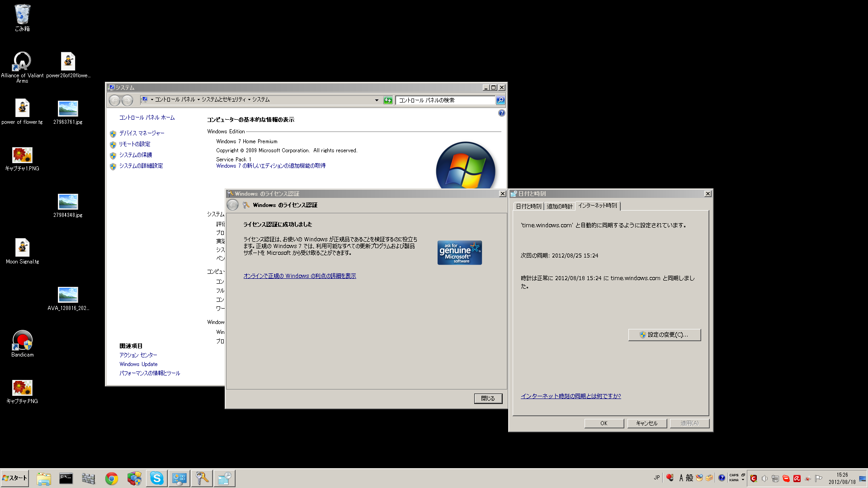Open the volume speaker tray icon
Screen dimensions: 868x488
[764, 479]
